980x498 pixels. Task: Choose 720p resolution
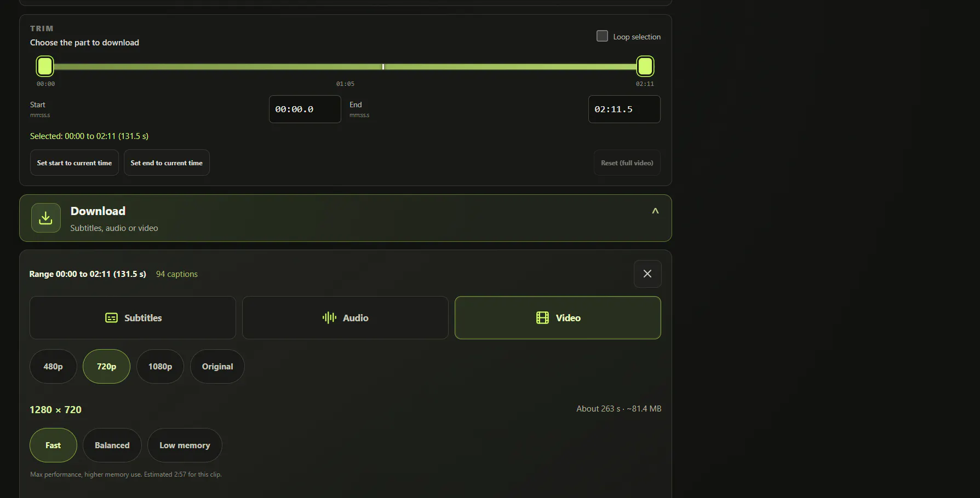pyautogui.click(x=106, y=367)
